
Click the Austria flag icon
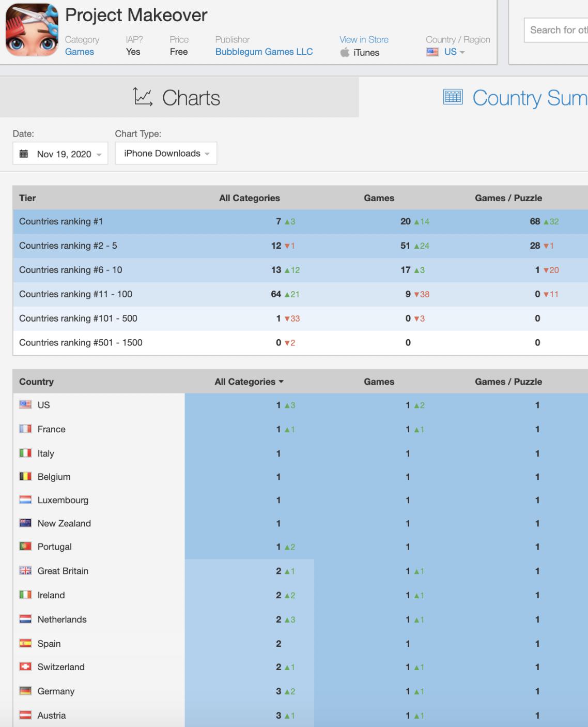coord(25,715)
